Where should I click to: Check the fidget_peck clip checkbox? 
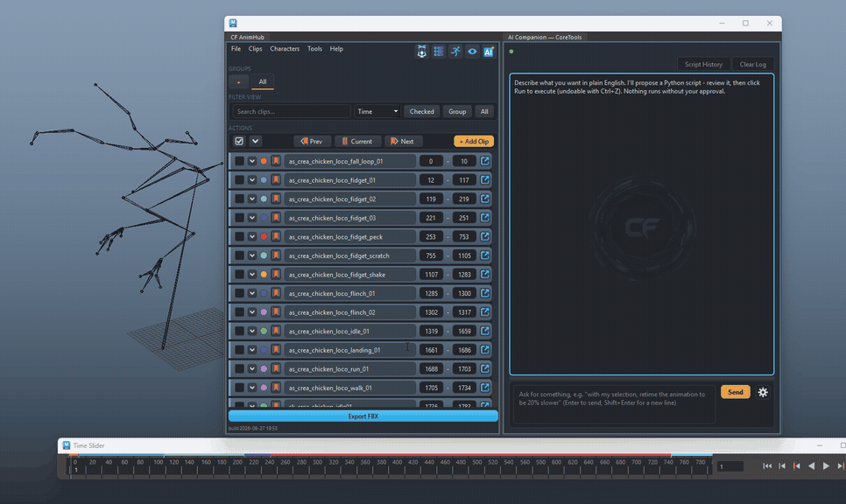point(239,236)
